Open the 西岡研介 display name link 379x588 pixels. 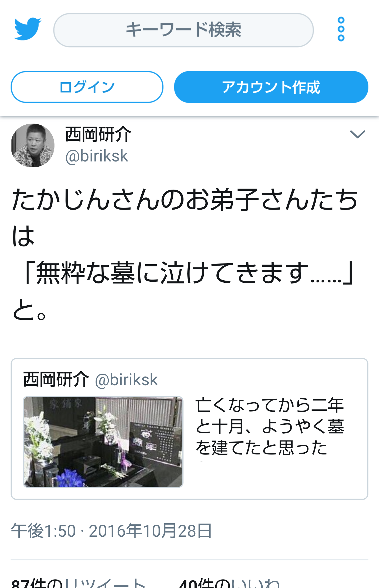point(98,134)
